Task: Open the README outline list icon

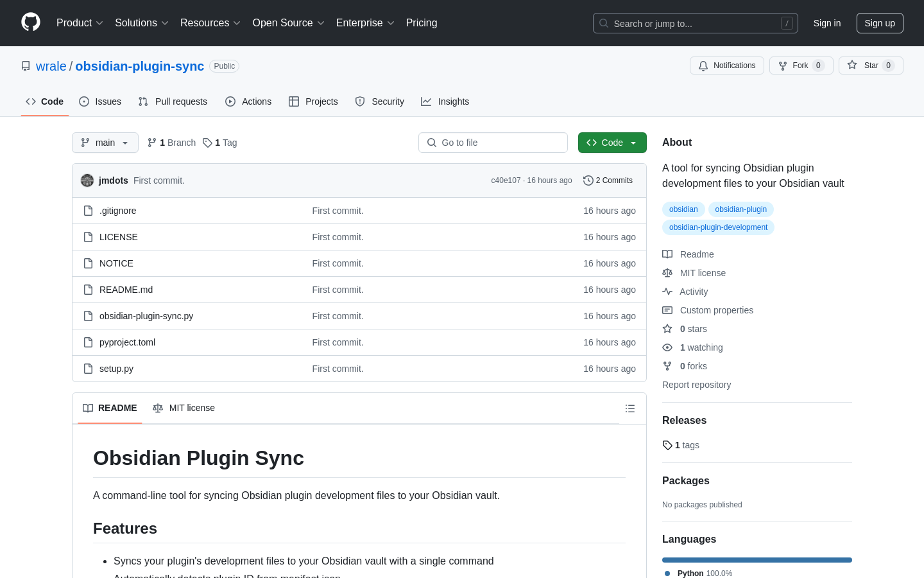Action: (630, 408)
